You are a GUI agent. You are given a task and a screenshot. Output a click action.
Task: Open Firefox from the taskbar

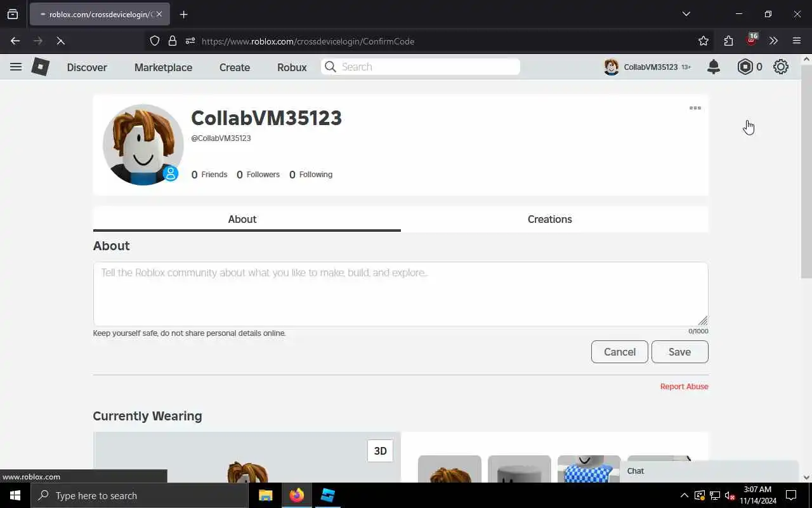(296, 495)
